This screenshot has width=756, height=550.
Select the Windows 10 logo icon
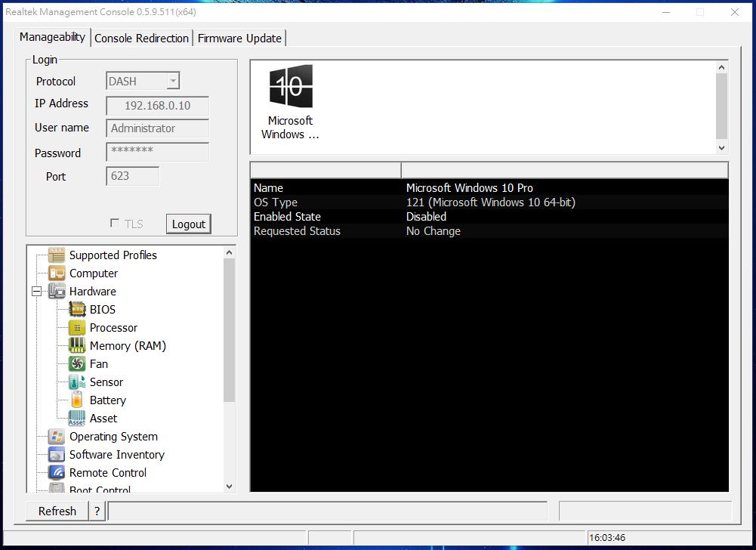tap(291, 86)
